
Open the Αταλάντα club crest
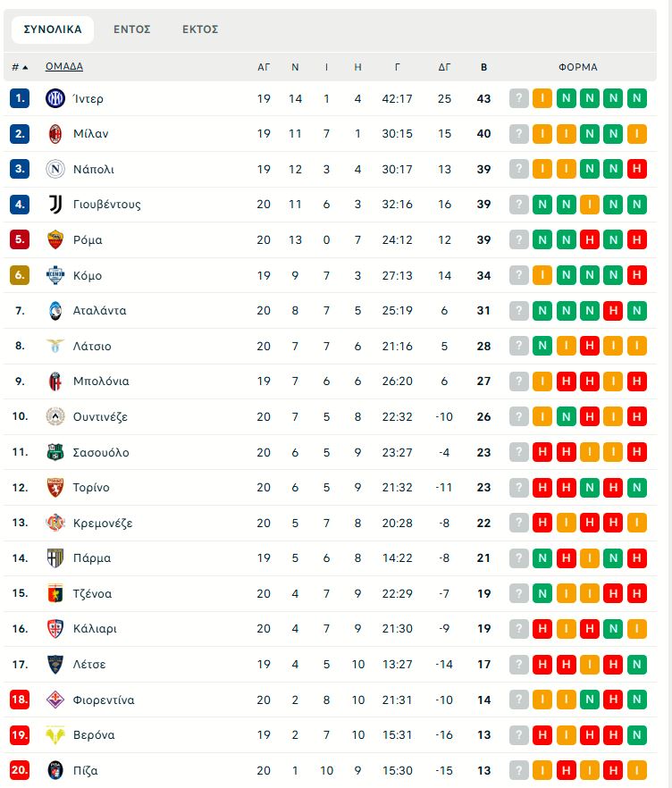point(55,310)
